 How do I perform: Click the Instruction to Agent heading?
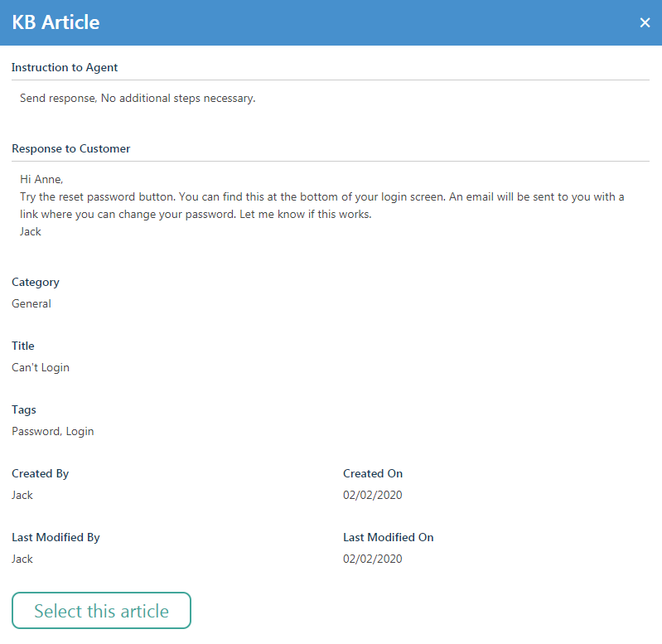(65, 68)
